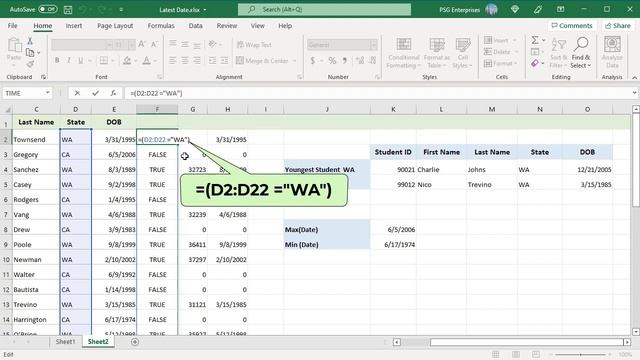Expand the formula bar

pos(634,93)
